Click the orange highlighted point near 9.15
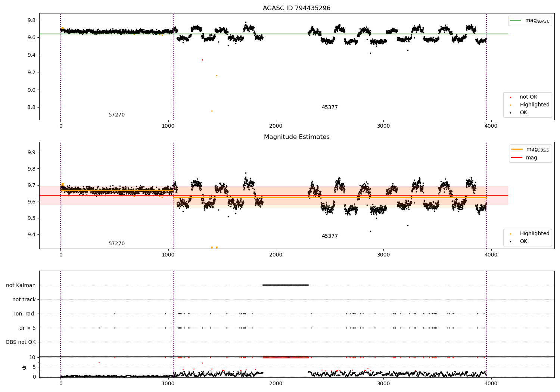This screenshot has width=560, height=392. 217,75
